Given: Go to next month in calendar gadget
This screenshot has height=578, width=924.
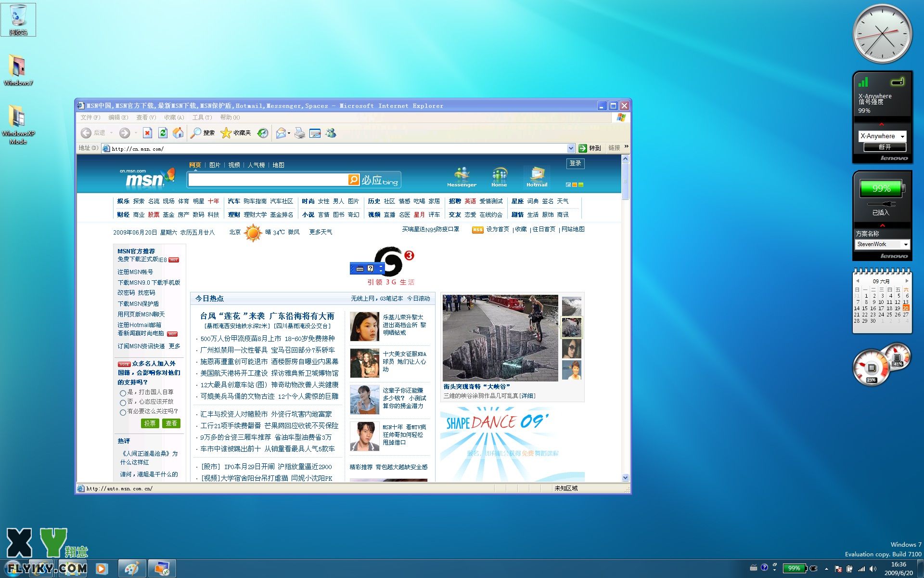Looking at the screenshot, I should [907, 281].
